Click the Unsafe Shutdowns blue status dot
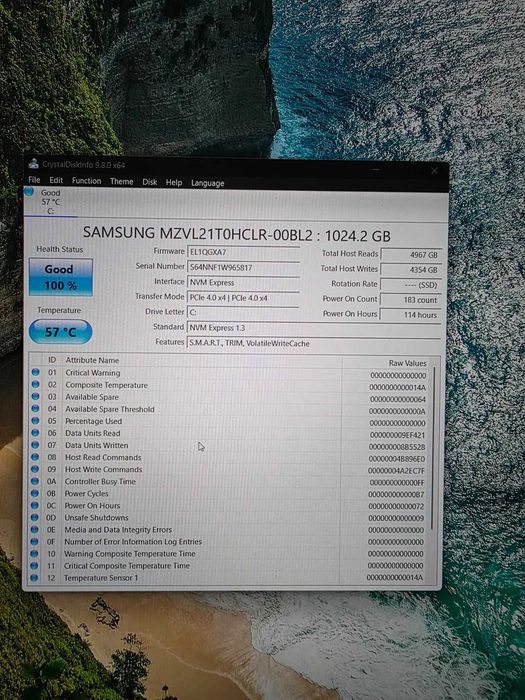The width and height of the screenshot is (525, 700). tap(34, 517)
